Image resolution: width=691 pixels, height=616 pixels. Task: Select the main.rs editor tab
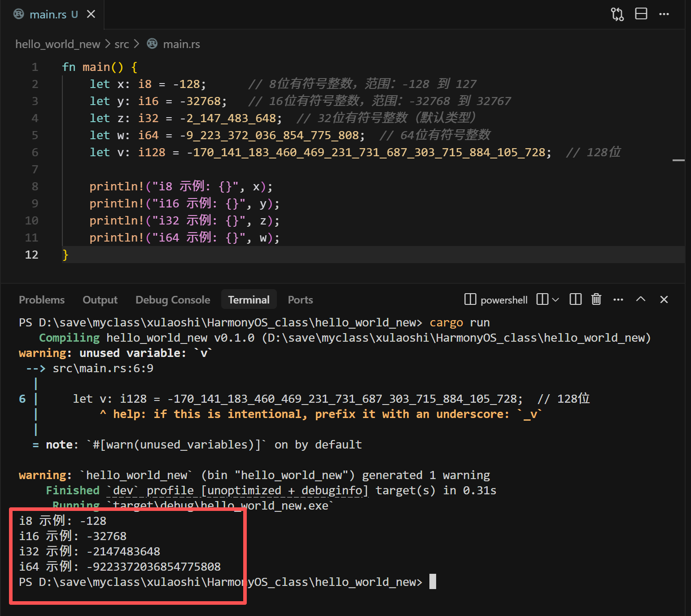(52, 14)
